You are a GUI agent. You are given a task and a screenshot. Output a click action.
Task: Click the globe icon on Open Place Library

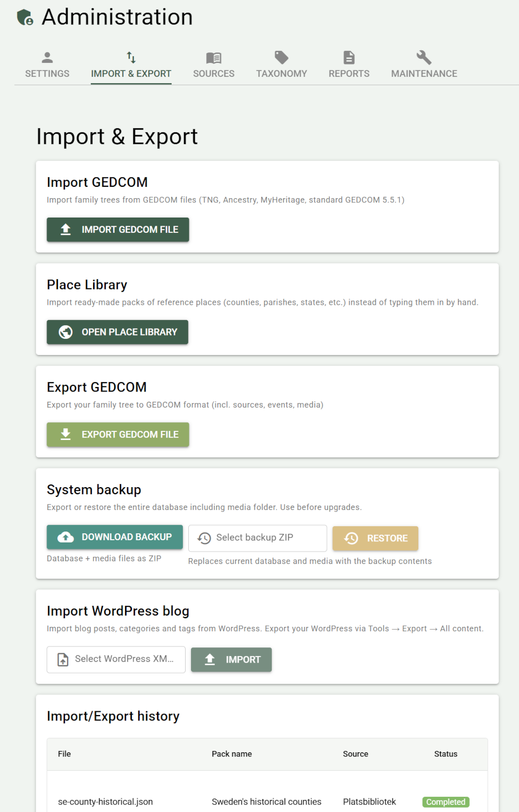tap(65, 332)
